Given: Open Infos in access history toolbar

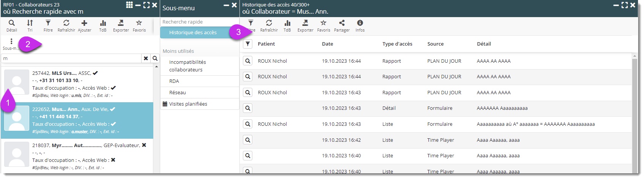Looking at the screenshot, I should (360, 25).
